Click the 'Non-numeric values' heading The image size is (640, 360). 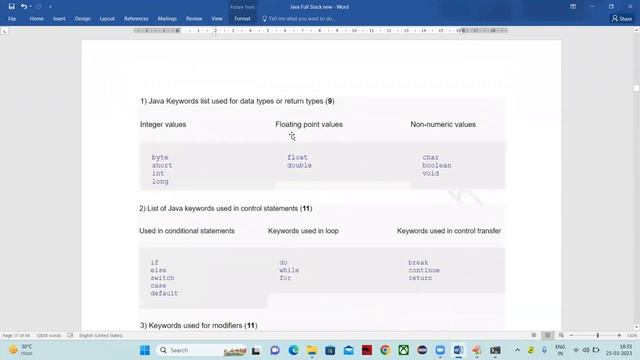point(443,124)
